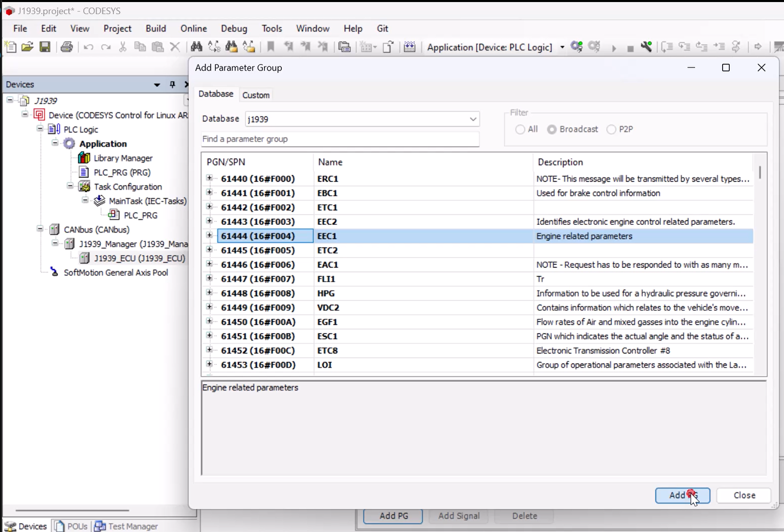Open the Database combo box showing j1939

click(362, 119)
